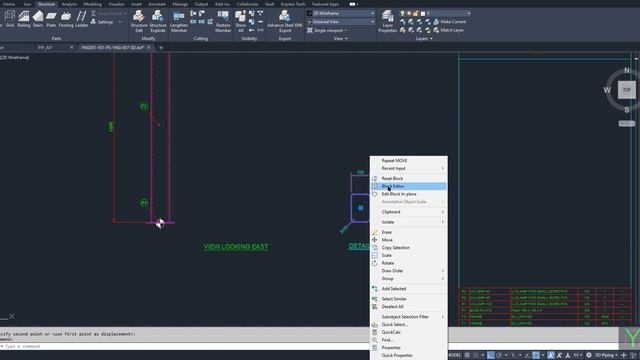Click the workspace gear icon in status bar

[589, 355]
